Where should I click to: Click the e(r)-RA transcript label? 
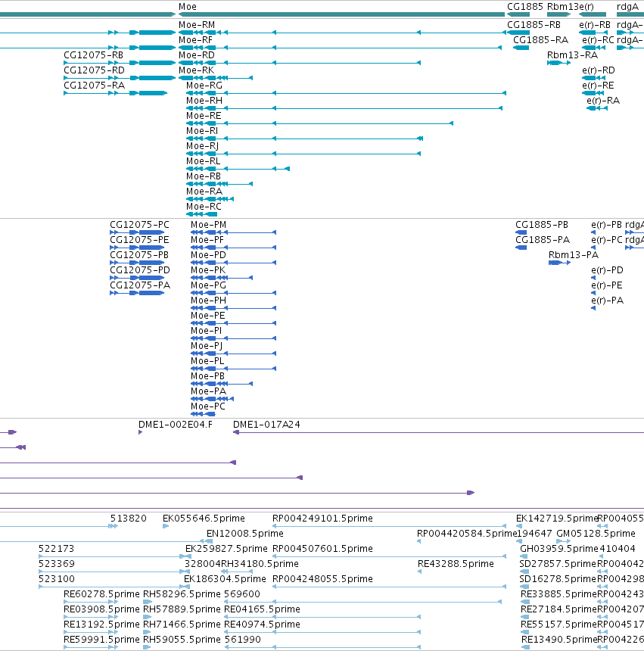click(603, 101)
